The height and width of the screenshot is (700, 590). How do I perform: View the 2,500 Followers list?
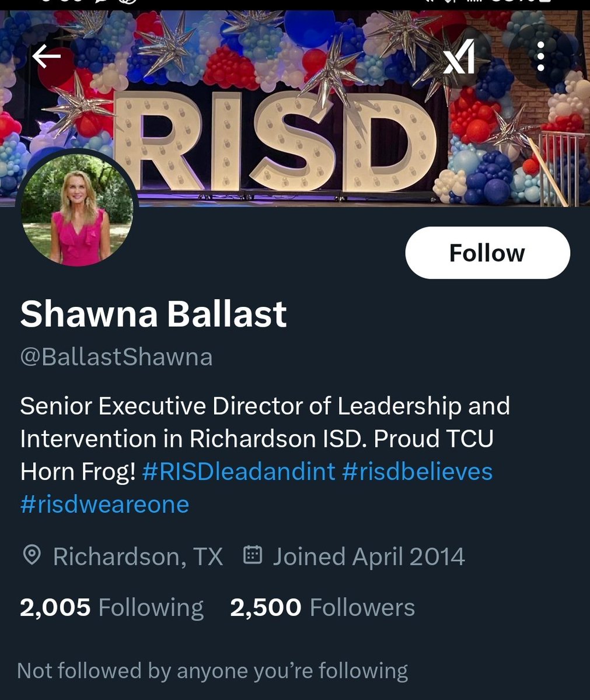point(323,607)
